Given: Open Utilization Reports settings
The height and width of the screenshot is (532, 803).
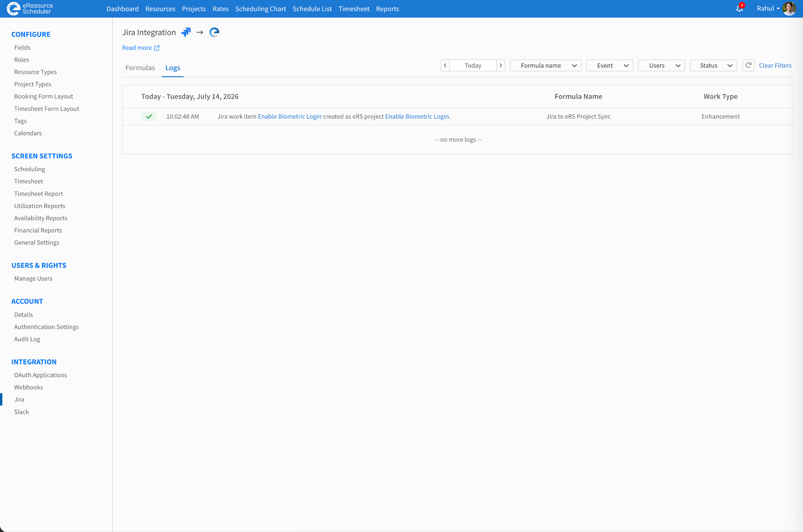Looking at the screenshot, I should pyautogui.click(x=40, y=206).
